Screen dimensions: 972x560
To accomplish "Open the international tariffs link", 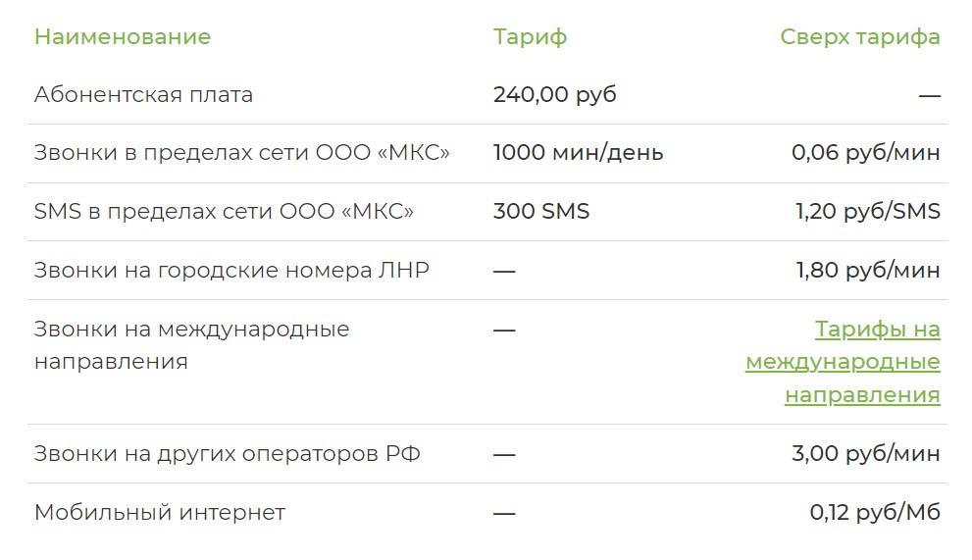I will pos(843,362).
